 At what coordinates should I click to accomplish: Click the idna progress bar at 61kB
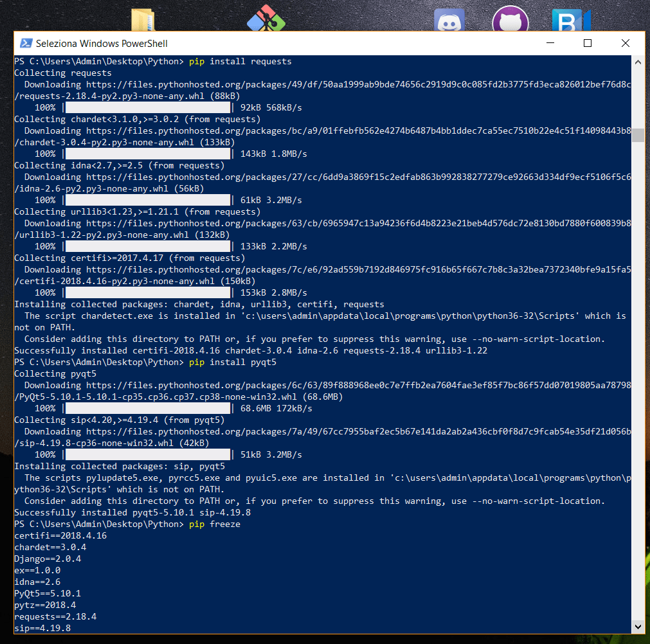(x=148, y=200)
